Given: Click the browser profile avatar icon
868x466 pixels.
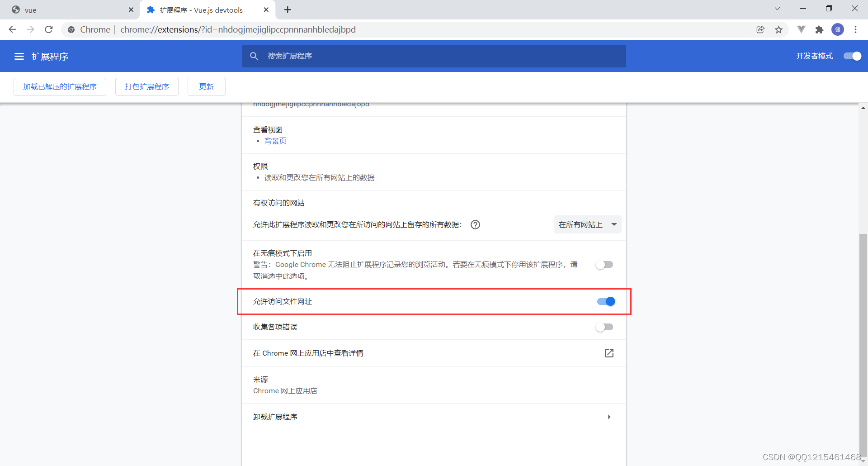Looking at the screenshot, I should point(838,29).
